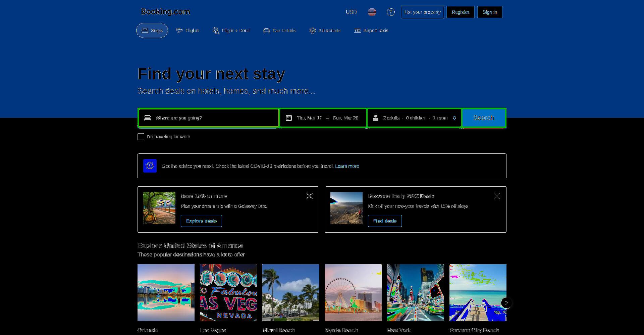Open the USD currency selector
The height and width of the screenshot is (335, 644).
point(351,12)
